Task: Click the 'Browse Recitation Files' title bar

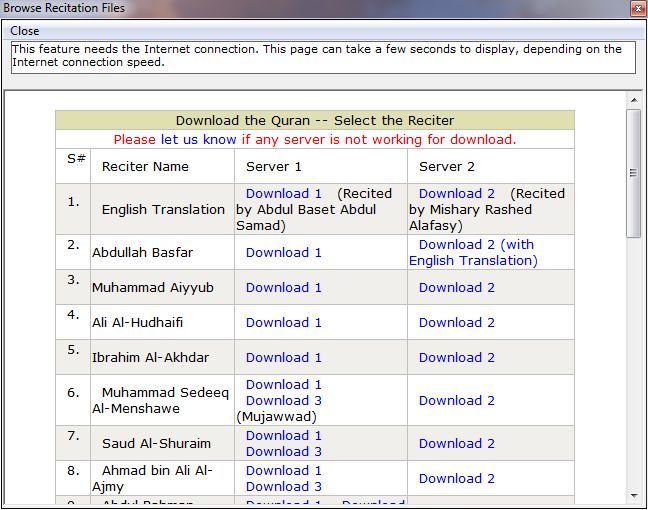Action: point(315,8)
